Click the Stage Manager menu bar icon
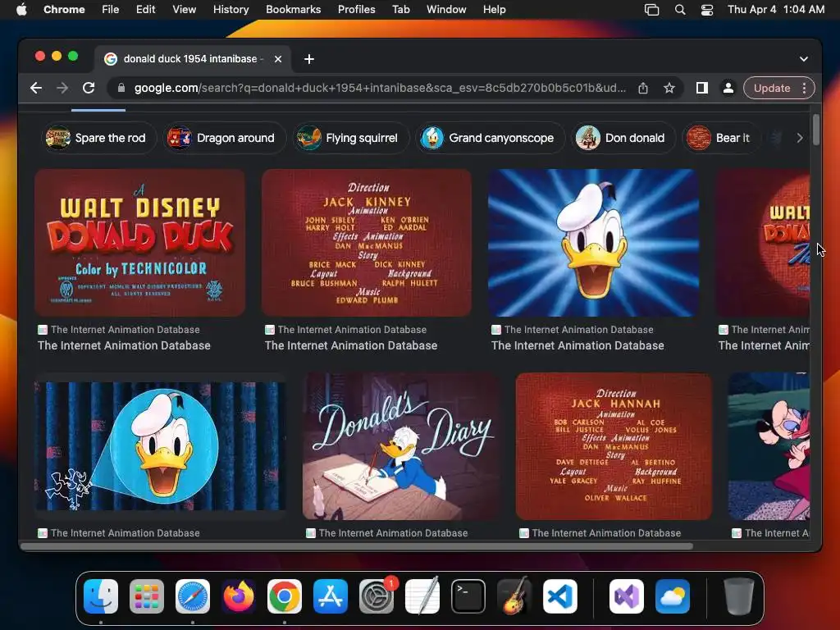 [651, 10]
